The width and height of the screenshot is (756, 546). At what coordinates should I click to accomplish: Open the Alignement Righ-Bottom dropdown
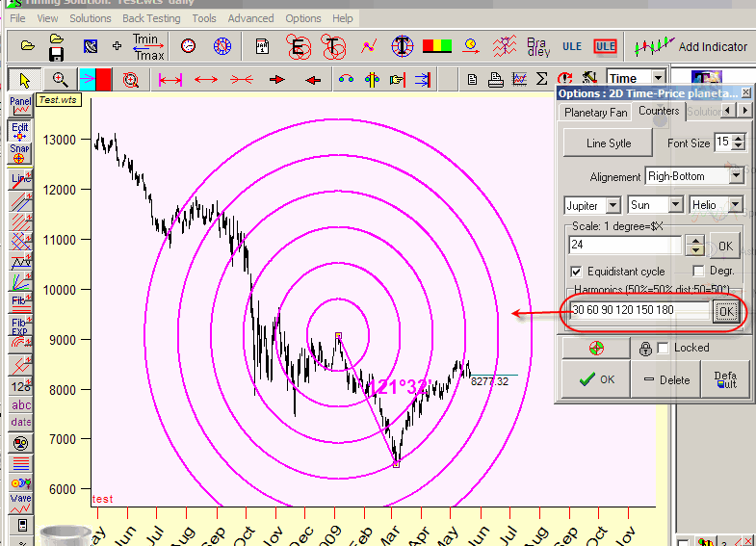tap(736, 176)
